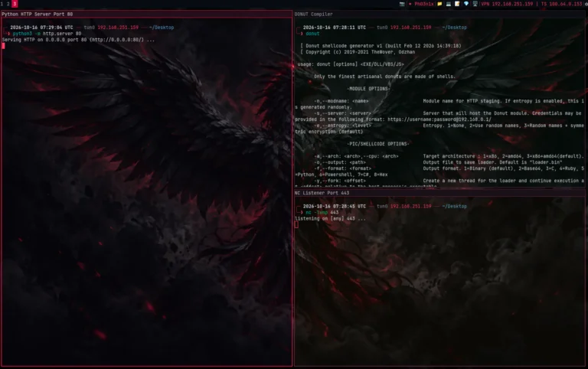
Task: Click the -MODULE OPTIONS- heading
Action: coord(368,89)
